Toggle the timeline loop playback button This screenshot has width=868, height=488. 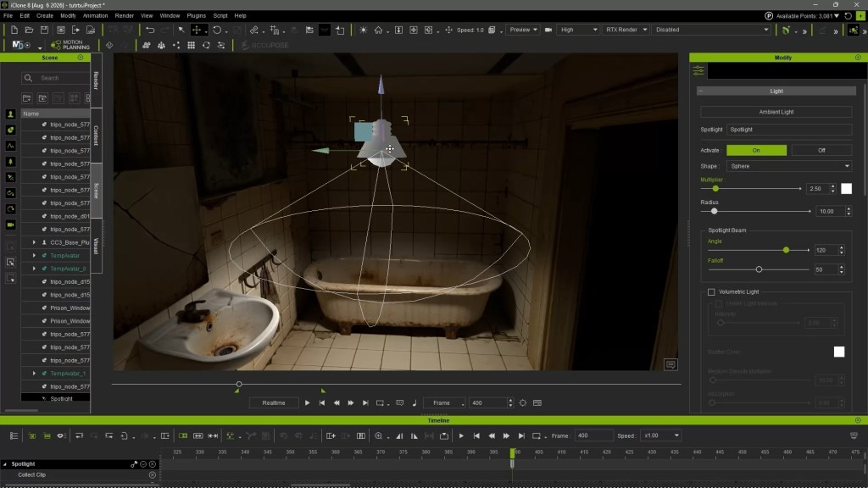536,436
